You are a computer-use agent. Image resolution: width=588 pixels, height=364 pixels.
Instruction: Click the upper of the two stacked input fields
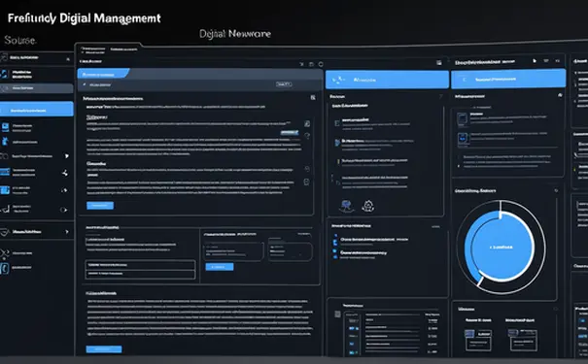point(140,265)
